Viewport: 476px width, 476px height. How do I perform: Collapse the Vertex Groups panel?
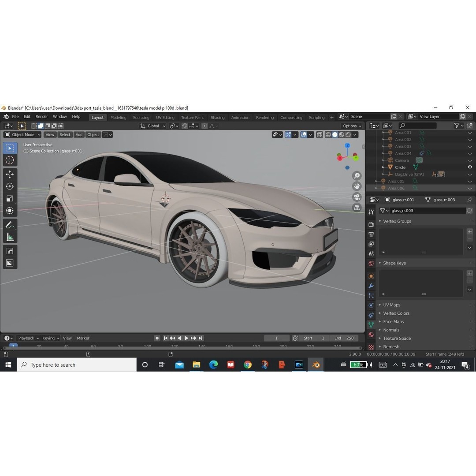point(380,221)
